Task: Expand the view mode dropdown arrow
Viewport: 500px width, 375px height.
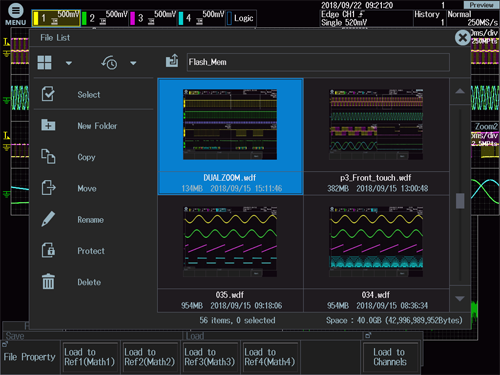Action: tap(69, 63)
